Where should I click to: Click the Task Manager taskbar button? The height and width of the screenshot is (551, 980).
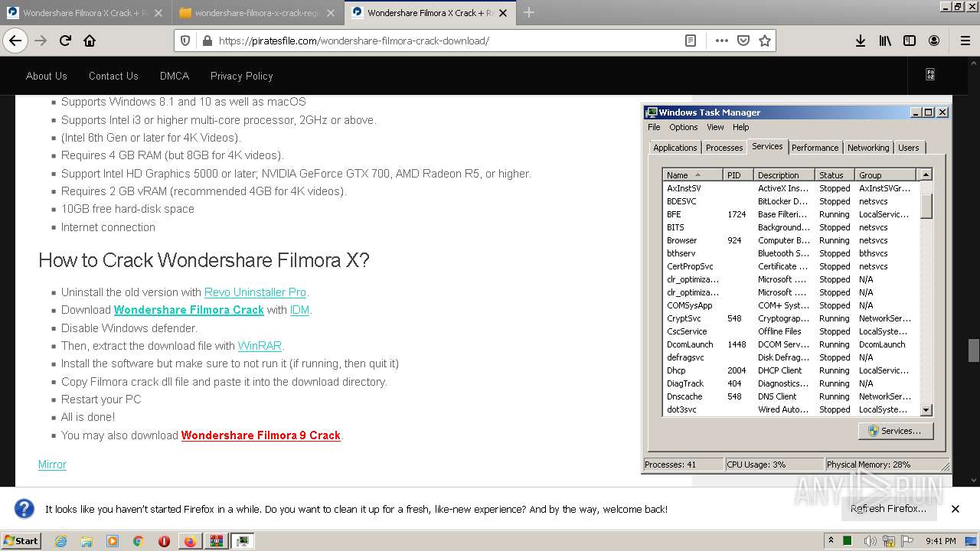243,541
